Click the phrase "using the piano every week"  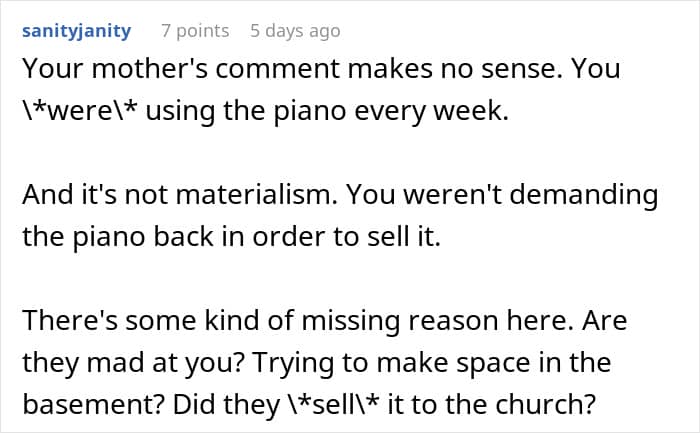pos(312,111)
